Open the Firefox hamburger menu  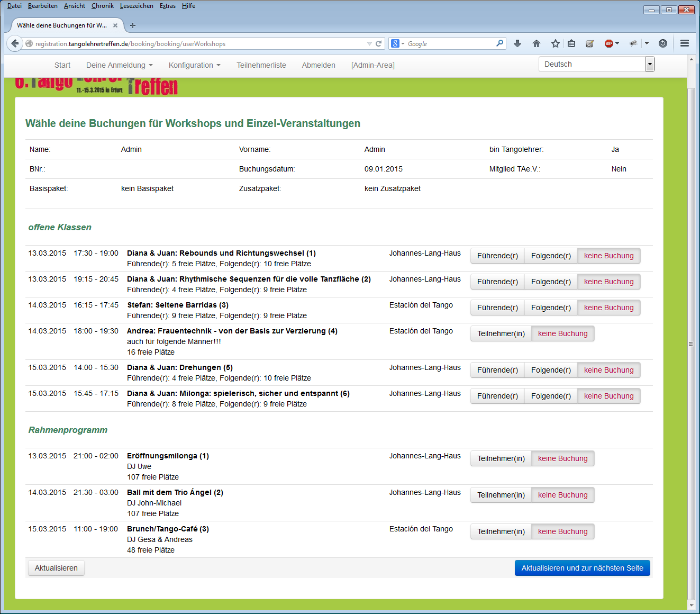(x=684, y=43)
